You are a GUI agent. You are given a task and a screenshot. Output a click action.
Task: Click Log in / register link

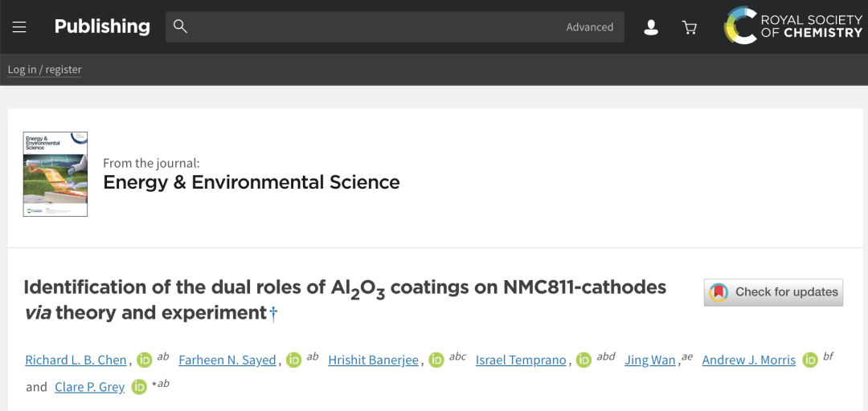[x=45, y=70]
